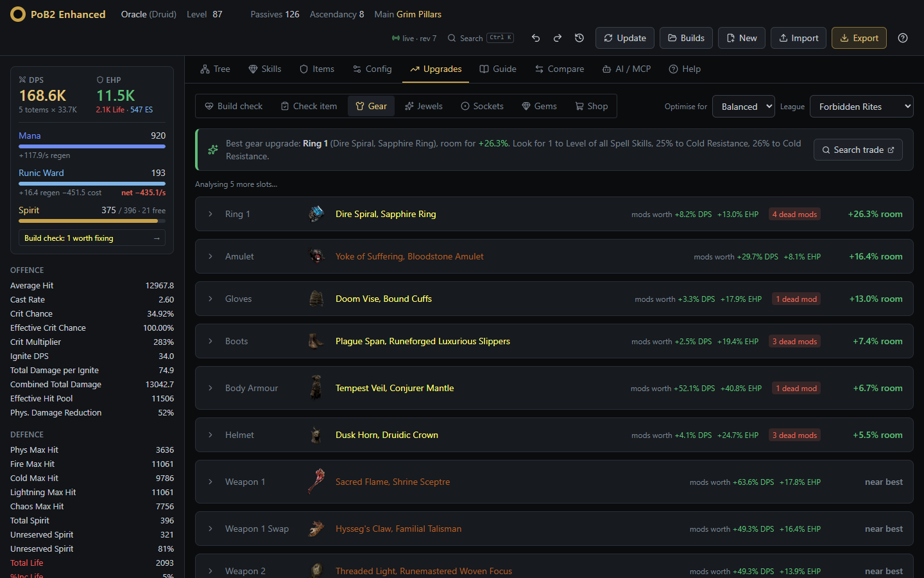The image size is (924, 578).
Task: Open the Builds button
Action: coord(686,38)
